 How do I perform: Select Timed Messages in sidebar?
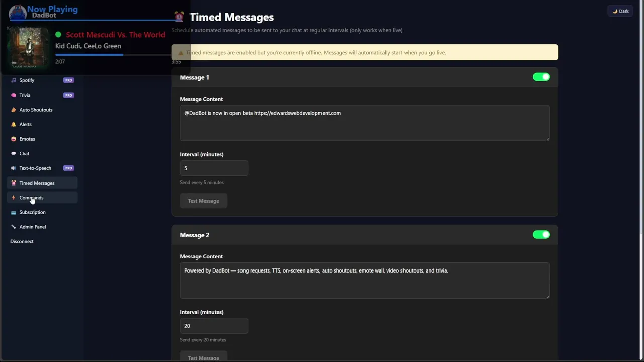click(x=42, y=183)
